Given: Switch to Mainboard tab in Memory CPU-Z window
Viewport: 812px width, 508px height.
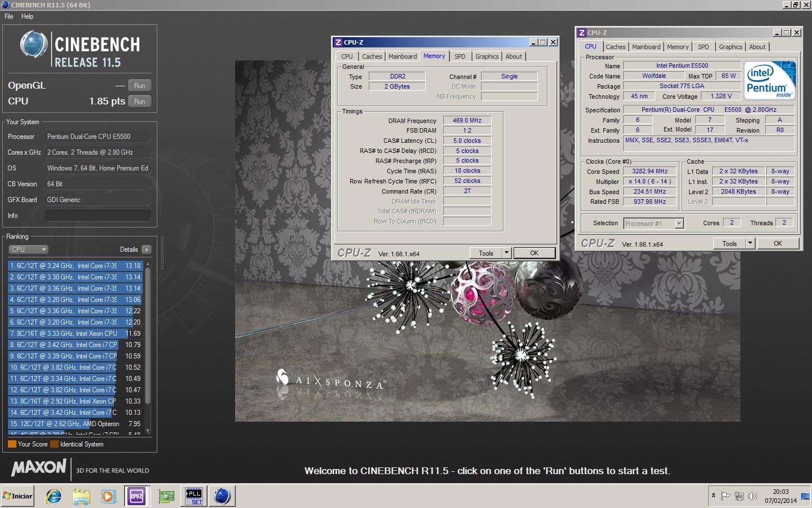Looking at the screenshot, I should pos(403,56).
